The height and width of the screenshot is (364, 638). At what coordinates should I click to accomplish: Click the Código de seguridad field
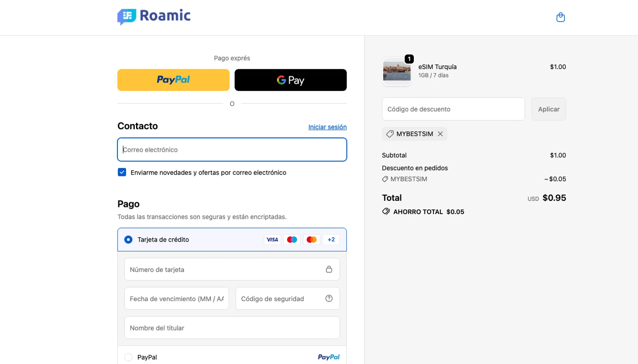tap(288, 299)
